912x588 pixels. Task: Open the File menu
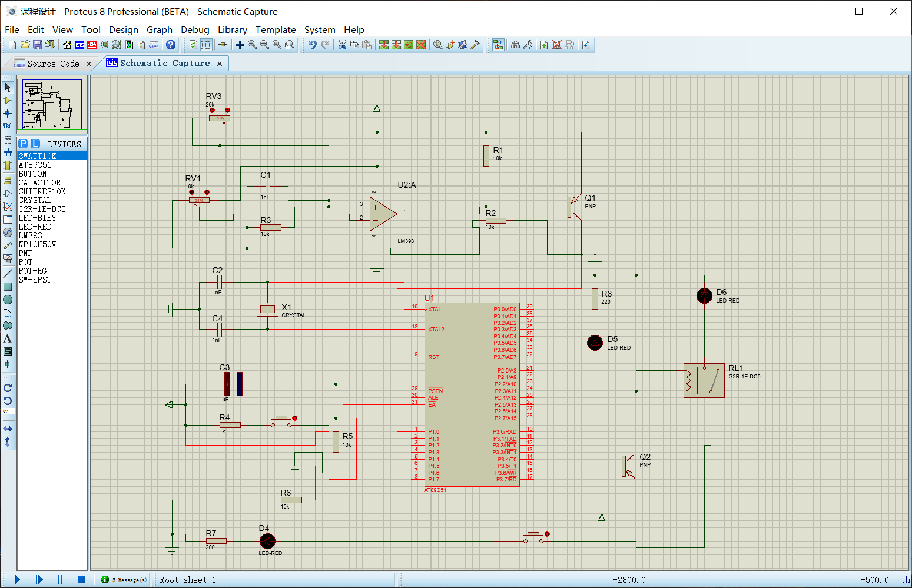coord(12,29)
